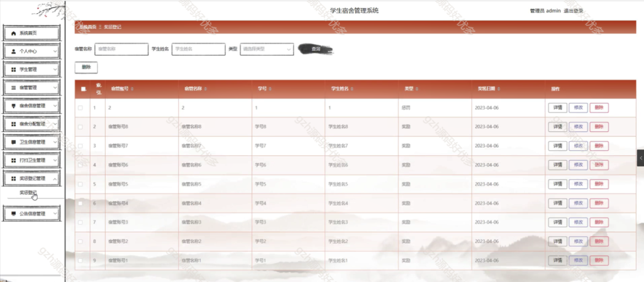
Task: Tick the checkbox for row with 宿管账号7
Action: point(80,146)
